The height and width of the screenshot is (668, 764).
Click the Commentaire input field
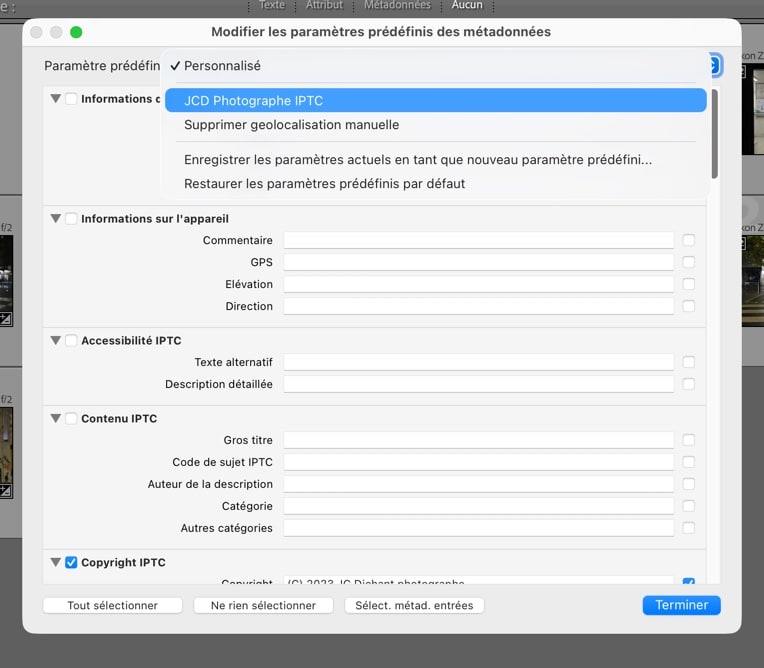(x=478, y=240)
